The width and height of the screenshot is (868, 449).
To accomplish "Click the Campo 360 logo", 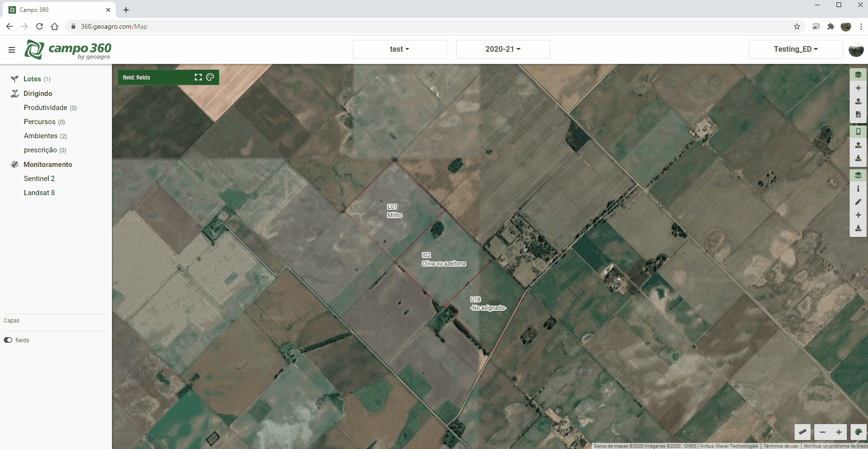I will tap(68, 49).
